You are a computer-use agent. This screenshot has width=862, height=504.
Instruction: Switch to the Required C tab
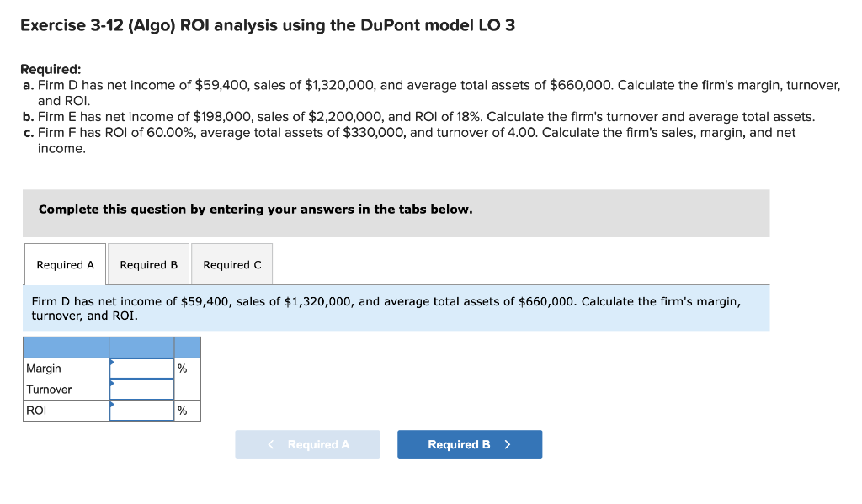click(231, 263)
